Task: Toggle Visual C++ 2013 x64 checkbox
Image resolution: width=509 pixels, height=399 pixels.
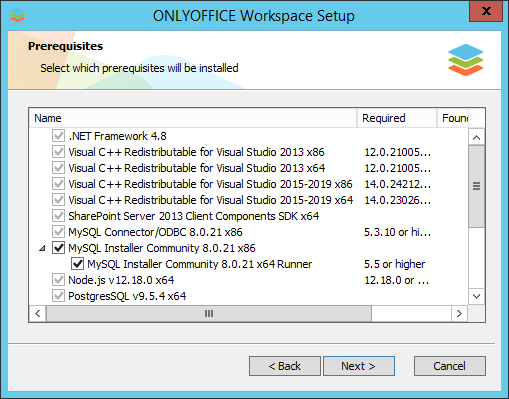Action: click(x=58, y=168)
